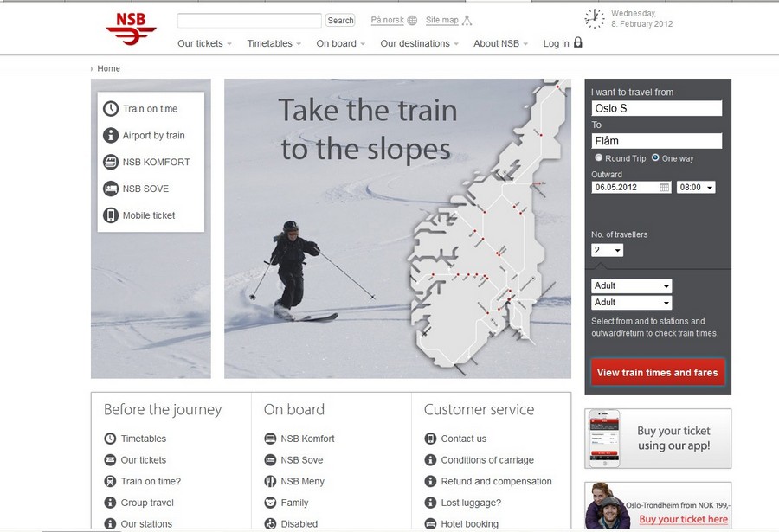Click the NSB SOVE bed icon
This screenshot has width=779, height=532.
pyautogui.click(x=110, y=189)
